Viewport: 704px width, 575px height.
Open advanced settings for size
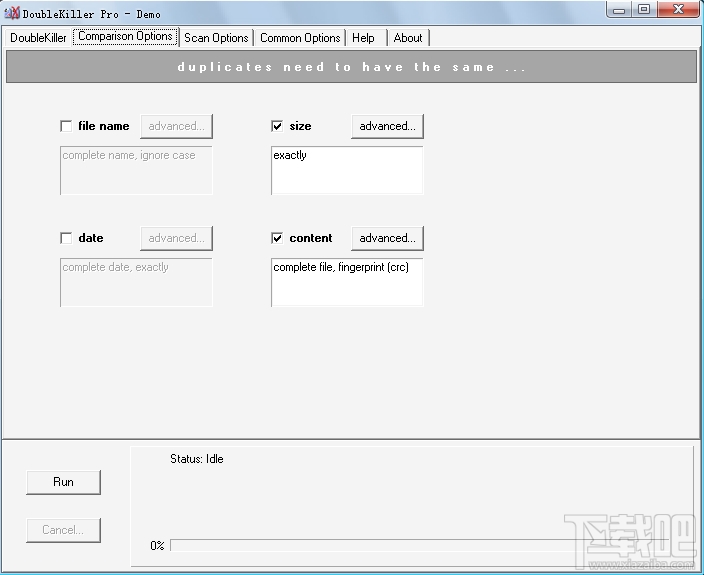coord(387,126)
